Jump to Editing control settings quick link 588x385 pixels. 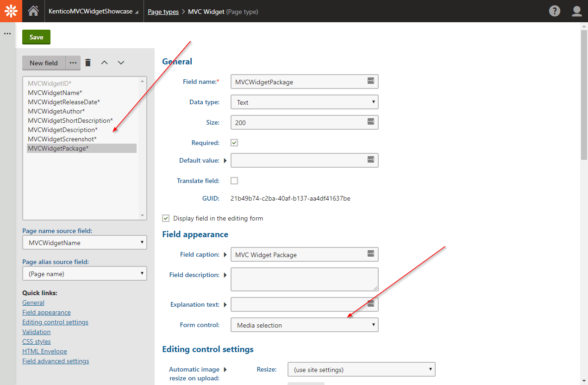[55, 322]
